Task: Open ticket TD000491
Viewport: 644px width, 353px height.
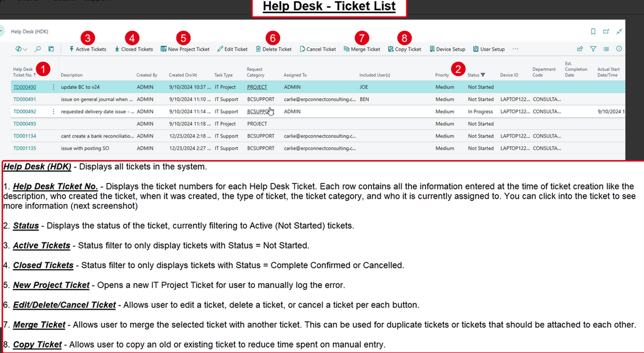Action: pos(24,99)
